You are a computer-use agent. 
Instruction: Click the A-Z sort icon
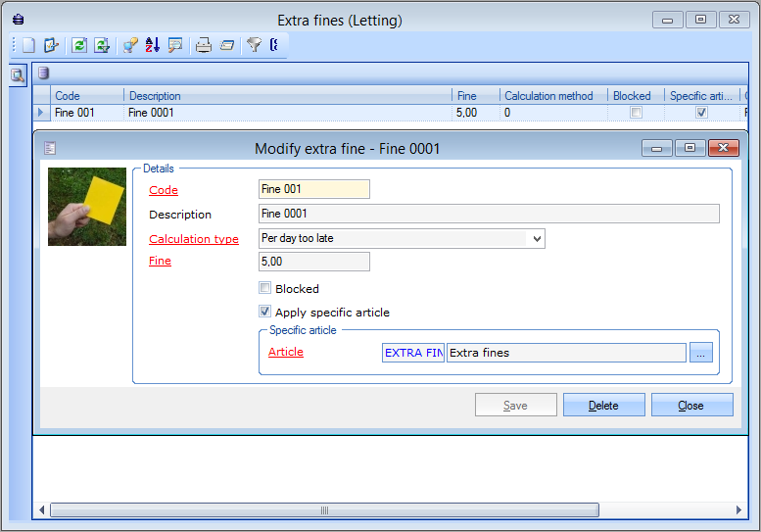click(x=153, y=45)
